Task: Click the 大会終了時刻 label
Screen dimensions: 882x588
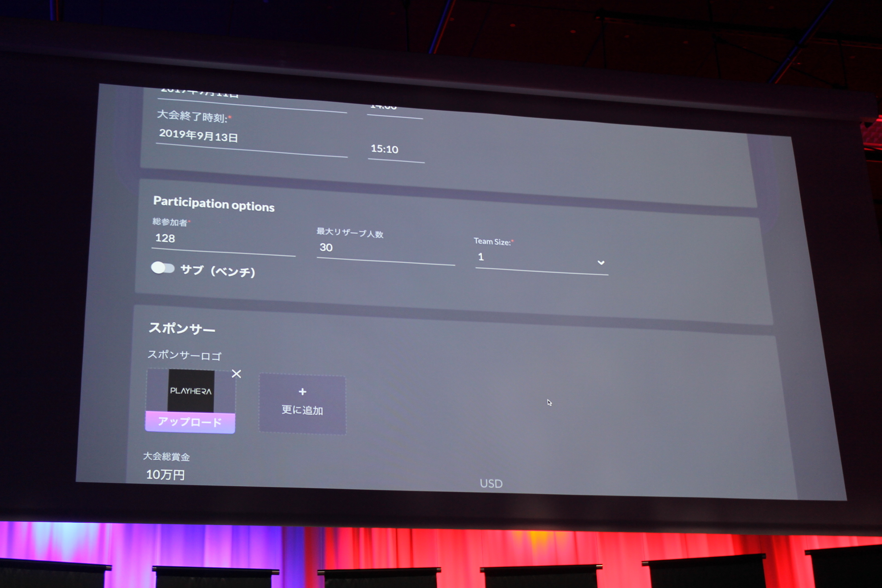Action: [x=192, y=116]
